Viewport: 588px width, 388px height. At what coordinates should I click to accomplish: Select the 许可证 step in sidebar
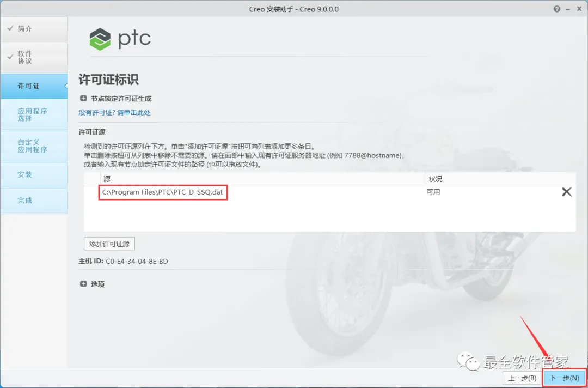34,86
